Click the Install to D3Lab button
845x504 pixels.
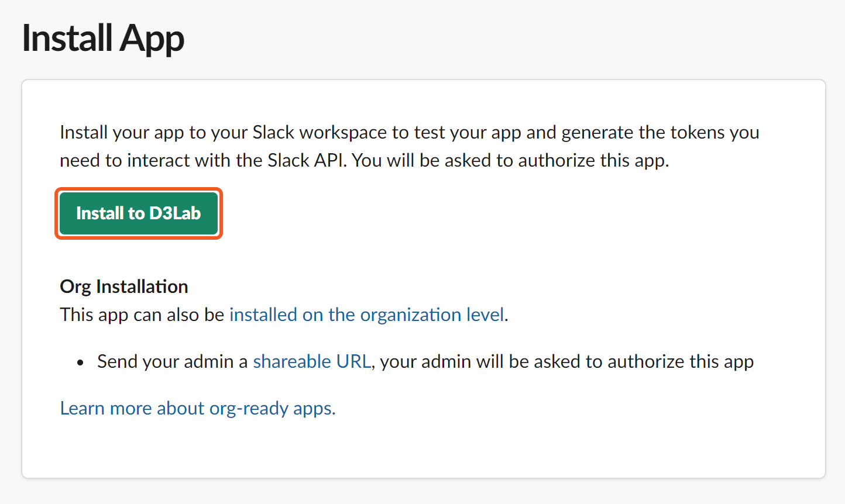click(x=138, y=213)
